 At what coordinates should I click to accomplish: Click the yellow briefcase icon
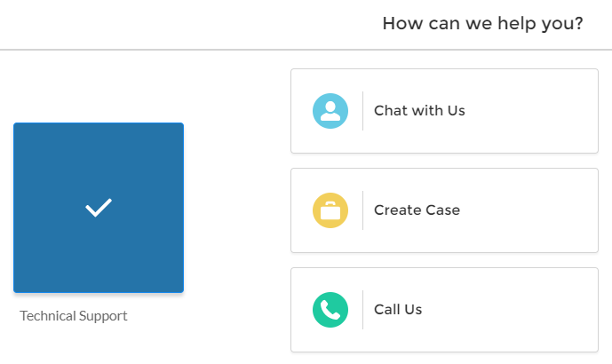(330, 210)
